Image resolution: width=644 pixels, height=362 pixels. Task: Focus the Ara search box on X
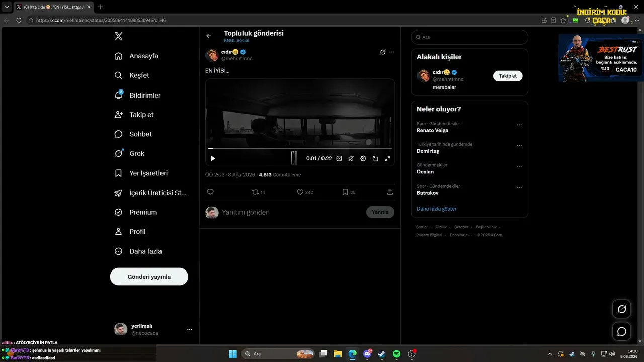(x=469, y=37)
